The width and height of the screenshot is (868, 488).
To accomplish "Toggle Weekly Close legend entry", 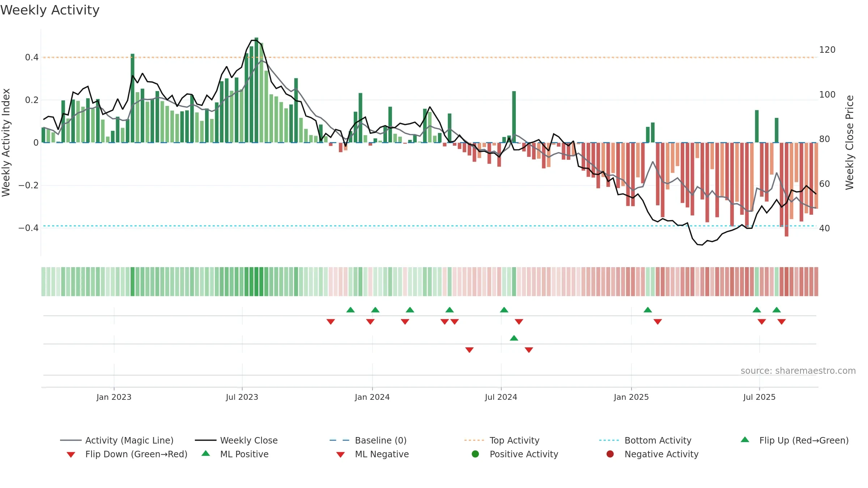I will click(x=236, y=440).
